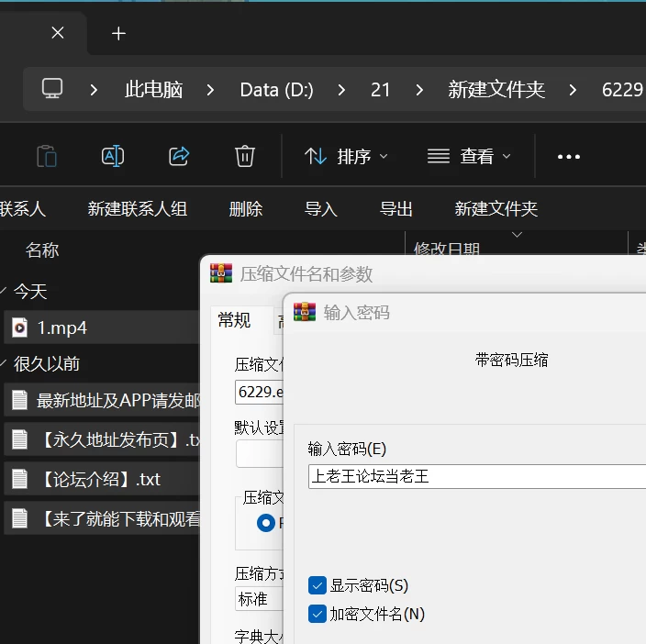Expand the 排序 sort dropdown
The height and width of the screenshot is (644, 646).
click(x=346, y=157)
